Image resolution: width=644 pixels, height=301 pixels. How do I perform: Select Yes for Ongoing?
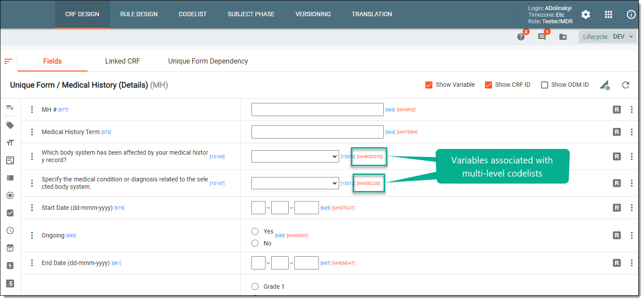(255, 231)
